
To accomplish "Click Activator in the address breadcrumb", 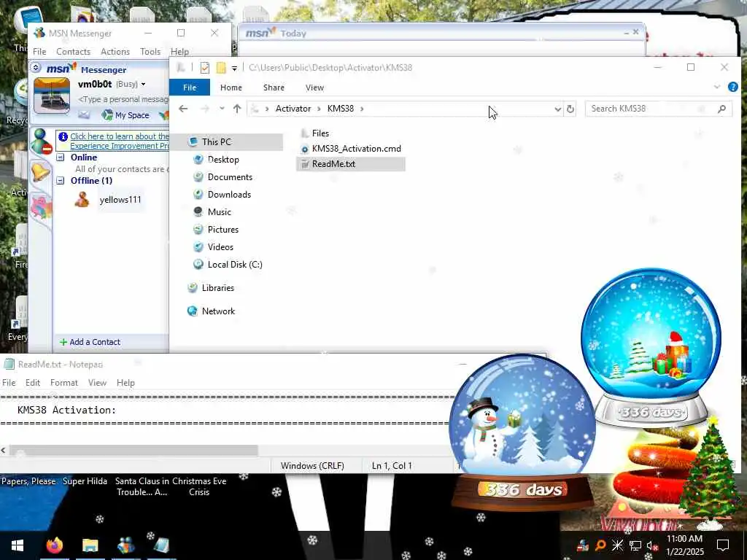I will tap(293, 109).
